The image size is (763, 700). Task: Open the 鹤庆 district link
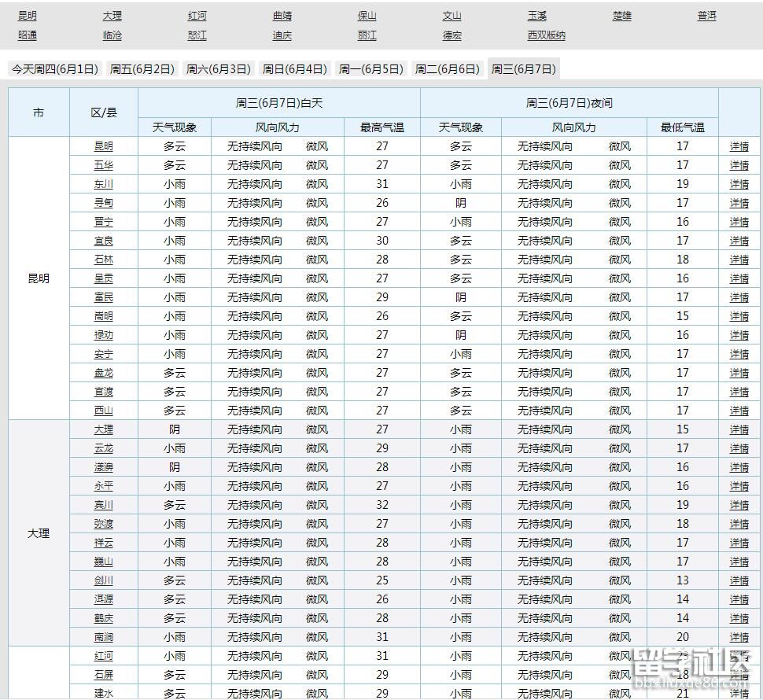(x=103, y=618)
